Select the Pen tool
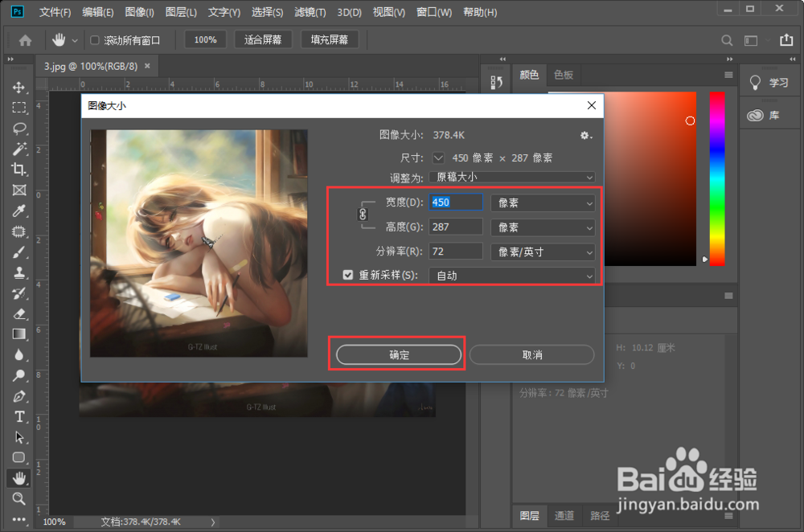This screenshot has width=804, height=532. point(19,396)
